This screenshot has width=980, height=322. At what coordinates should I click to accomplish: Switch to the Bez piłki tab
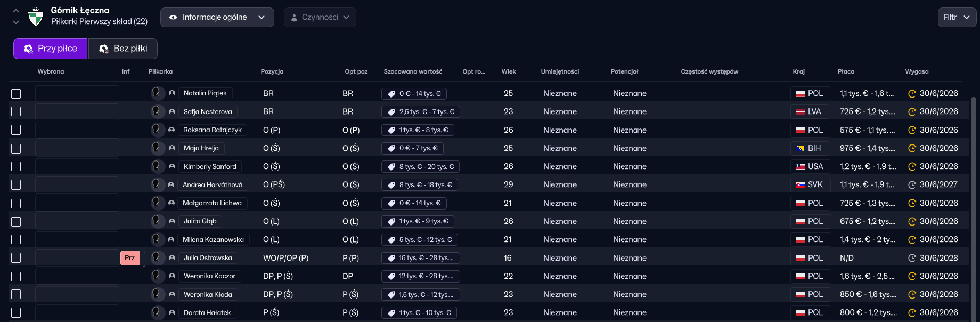click(123, 49)
